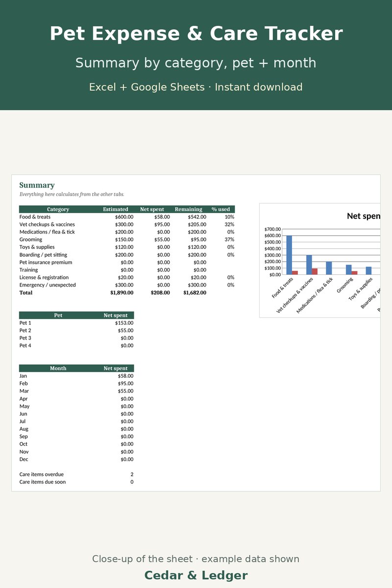This screenshot has height=588, width=392.
Task: Click "Net spent" header in the Category table
Action: click(152, 209)
